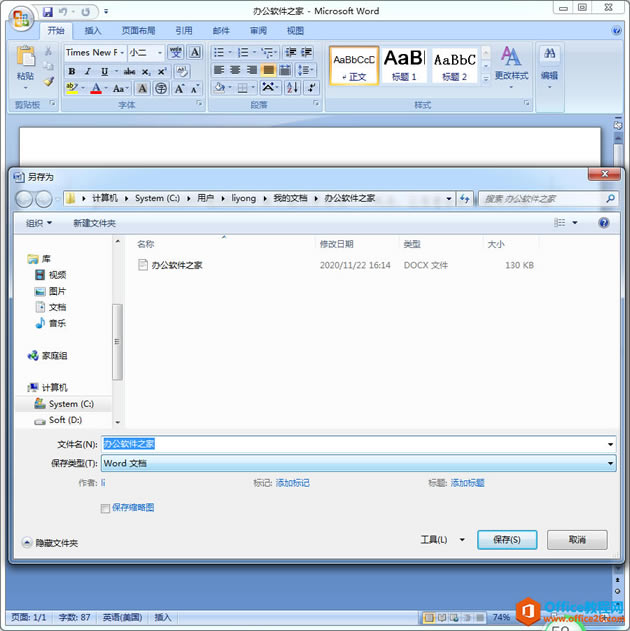Open Music library in navigation pane
Viewport: 630px width, 631px height.
pyautogui.click(x=51, y=323)
